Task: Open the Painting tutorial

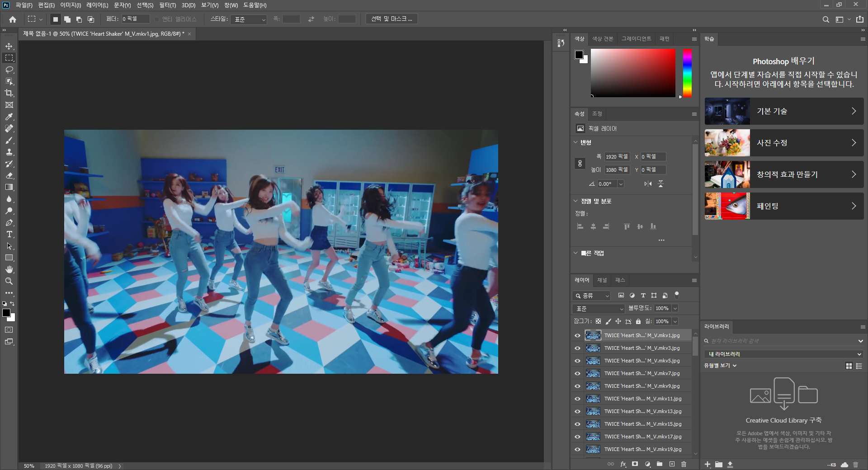Action: pyautogui.click(x=784, y=206)
